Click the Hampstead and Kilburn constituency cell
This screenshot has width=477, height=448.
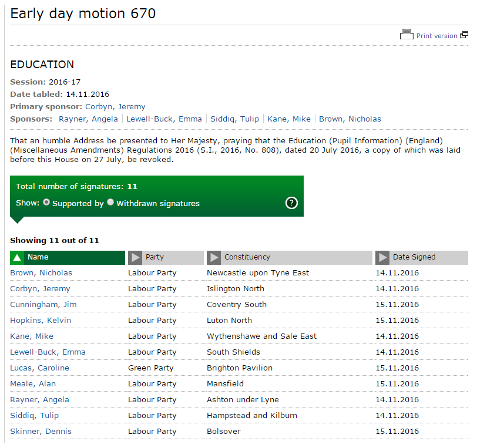coord(252,416)
